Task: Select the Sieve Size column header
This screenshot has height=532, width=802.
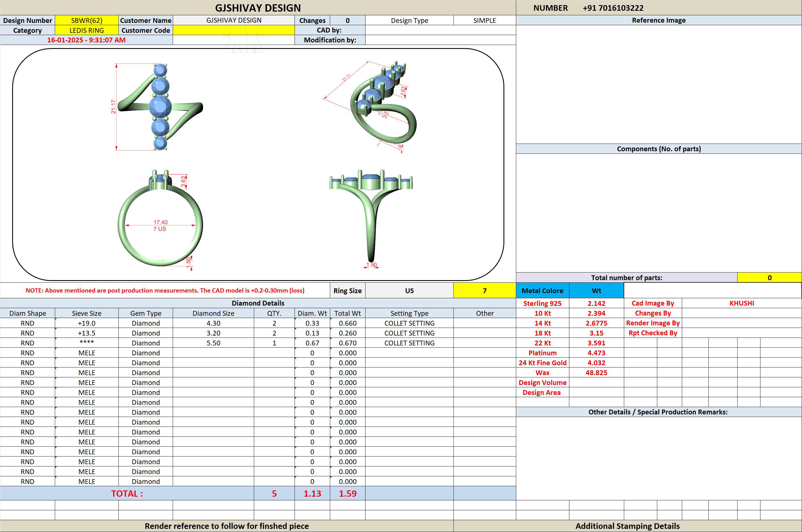Action: (x=87, y=313)
